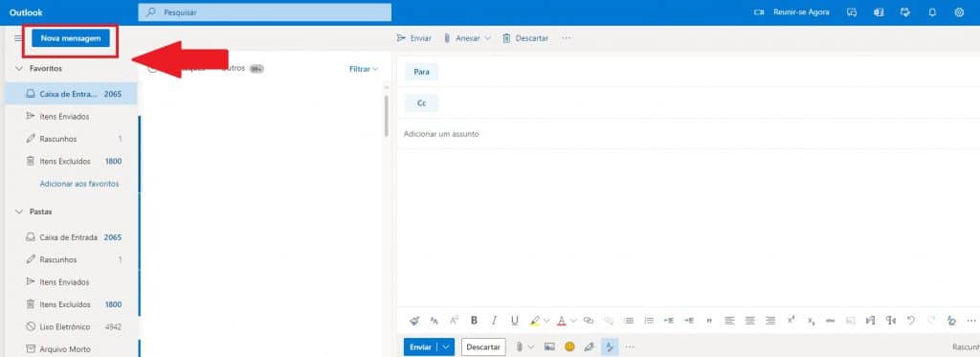Toggle the hamburger navigation pane
Image resolution: width=980 pixels, height=357 pixels.
(18, 38)
